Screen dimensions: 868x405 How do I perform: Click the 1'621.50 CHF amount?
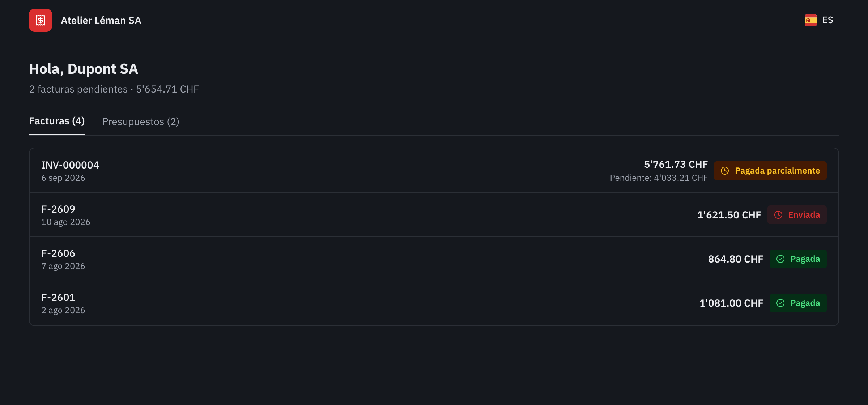729,215
